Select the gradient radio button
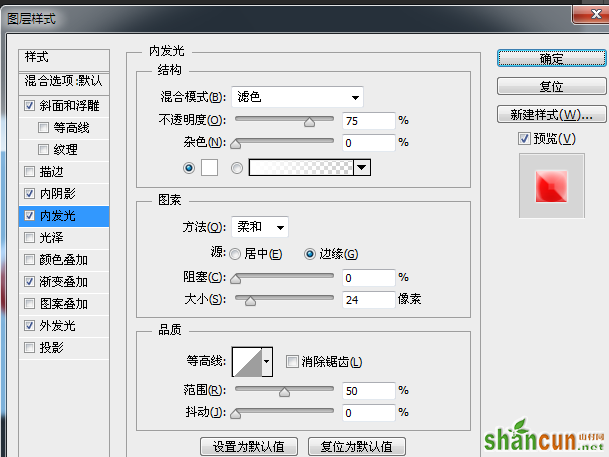Viewport: 609px width, 457px height. click(x=237, y=168)
